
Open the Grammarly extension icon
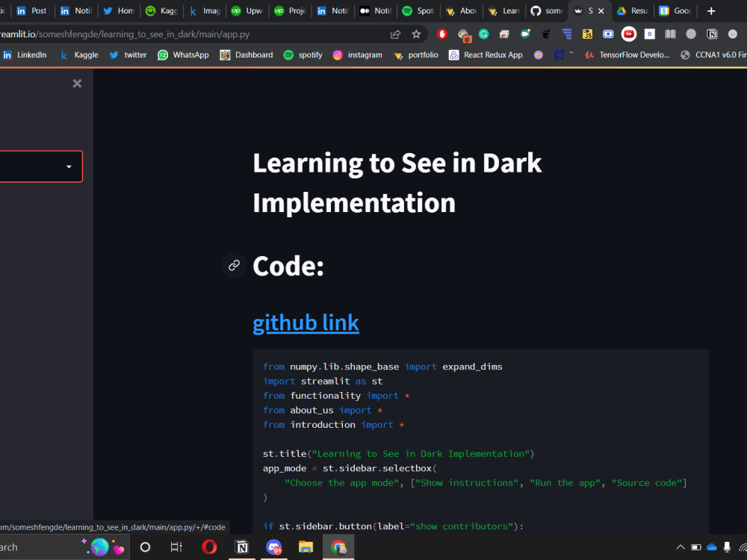tap(483, 34)
